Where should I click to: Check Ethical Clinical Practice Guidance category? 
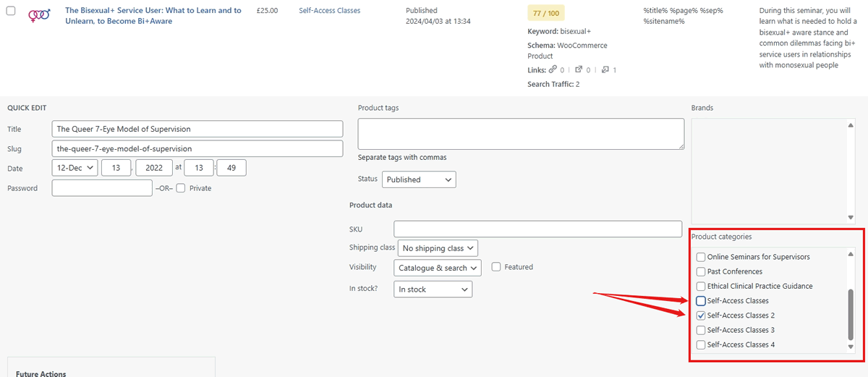(700, 286)
